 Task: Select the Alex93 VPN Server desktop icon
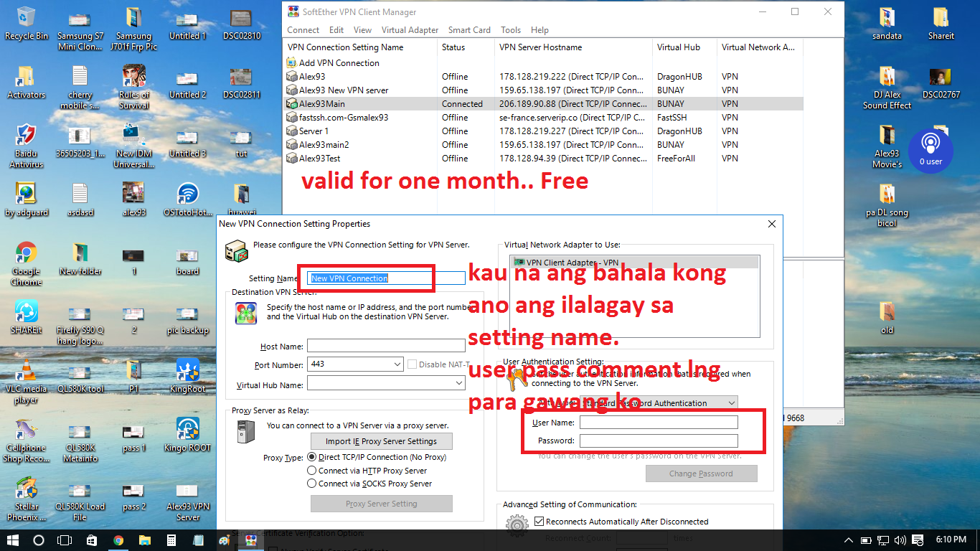(x=188, y=499)
